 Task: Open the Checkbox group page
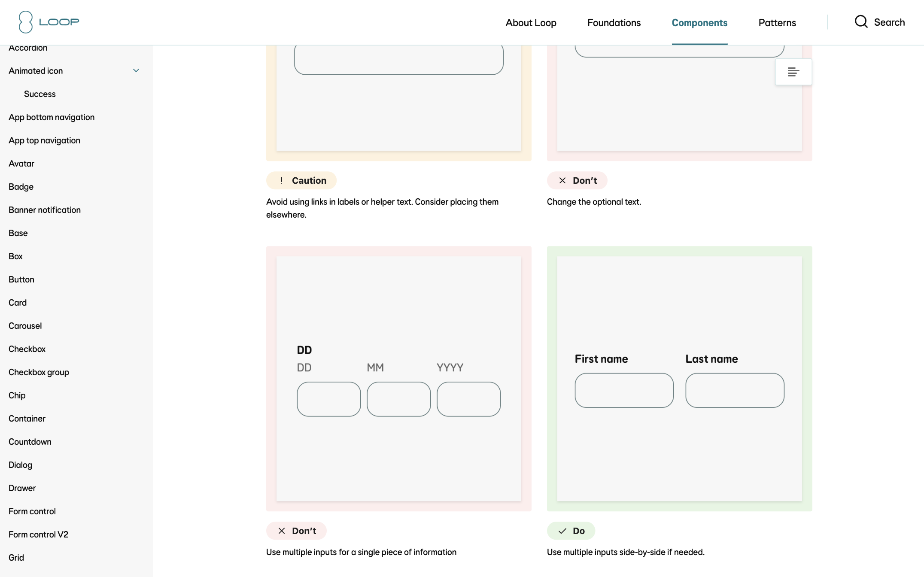point(39,372)
